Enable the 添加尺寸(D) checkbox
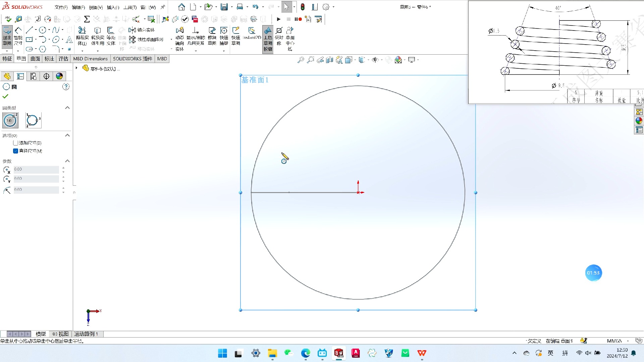644x362 pixels. pyautogui.click(x=15, y=143)
